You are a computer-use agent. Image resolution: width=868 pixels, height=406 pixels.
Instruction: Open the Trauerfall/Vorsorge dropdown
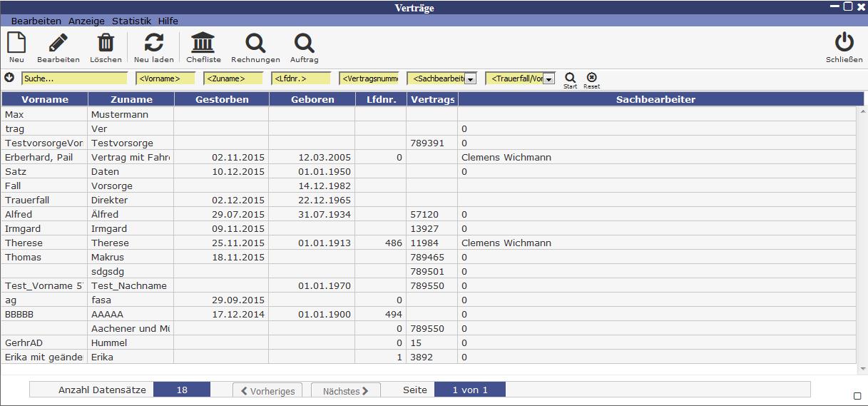pyautogui.click(x=548, y=79)
